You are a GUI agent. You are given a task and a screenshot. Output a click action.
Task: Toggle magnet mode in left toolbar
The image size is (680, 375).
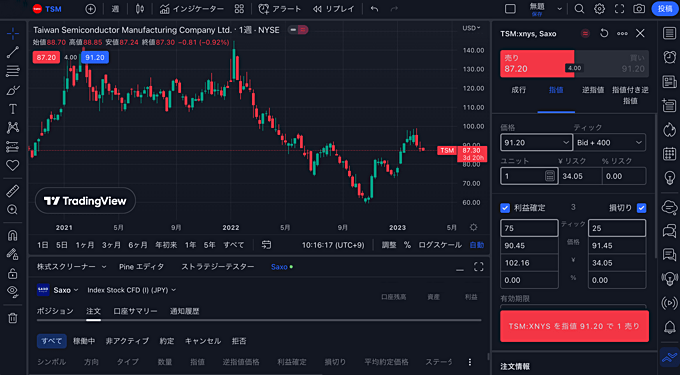click(13, 235)
